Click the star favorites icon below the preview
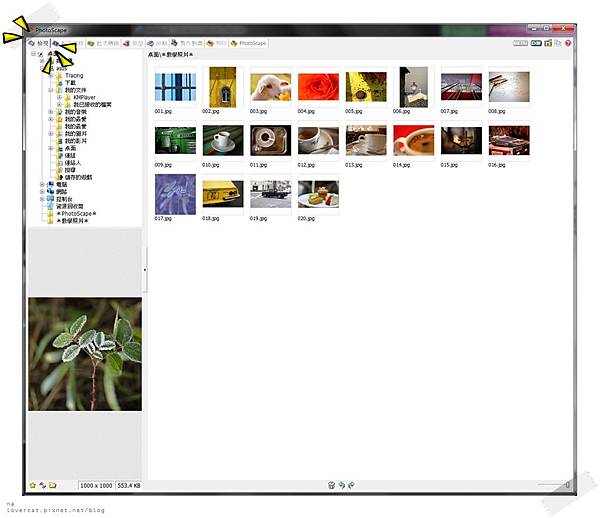The width and height of the screenshot is (600, 518). [x=33, y=485]
